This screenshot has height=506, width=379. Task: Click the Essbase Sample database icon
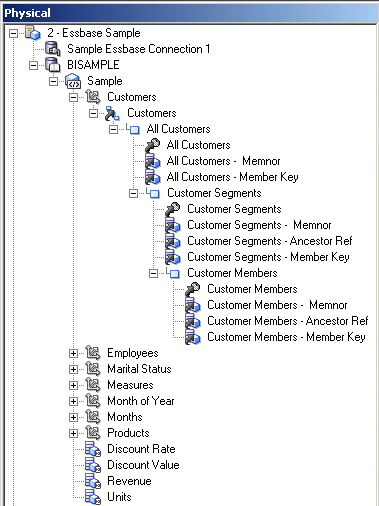pyautogui.click(x=33, y=33)
